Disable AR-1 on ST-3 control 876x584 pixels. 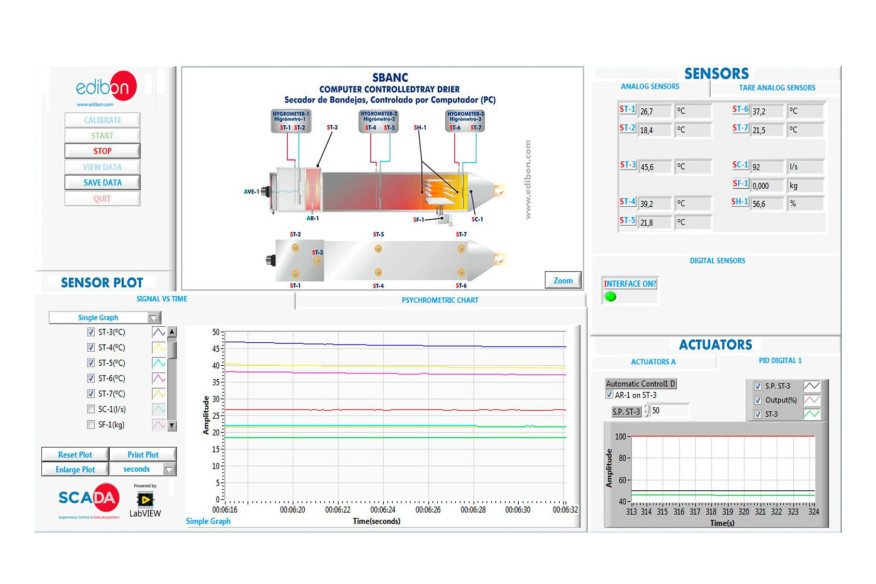(609, 396)
